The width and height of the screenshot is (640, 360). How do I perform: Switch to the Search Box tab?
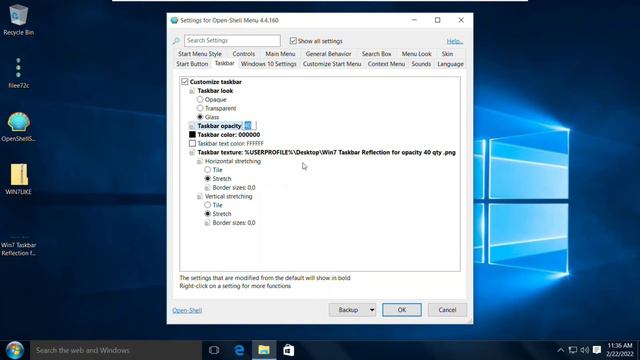(376, 54)
